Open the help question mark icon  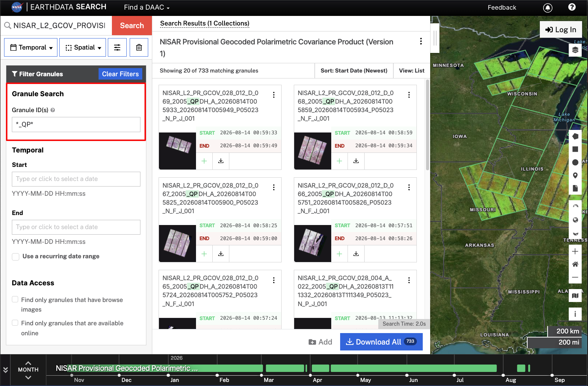tap(572, 7)
